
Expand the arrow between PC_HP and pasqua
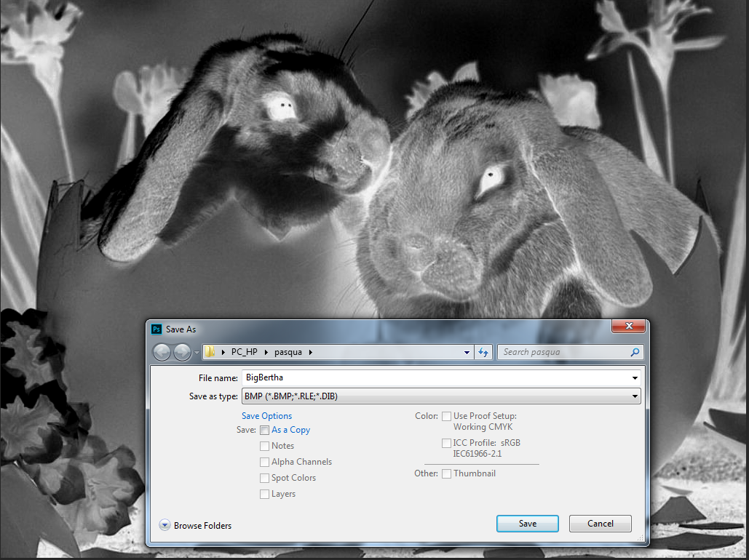coord(266,352)
